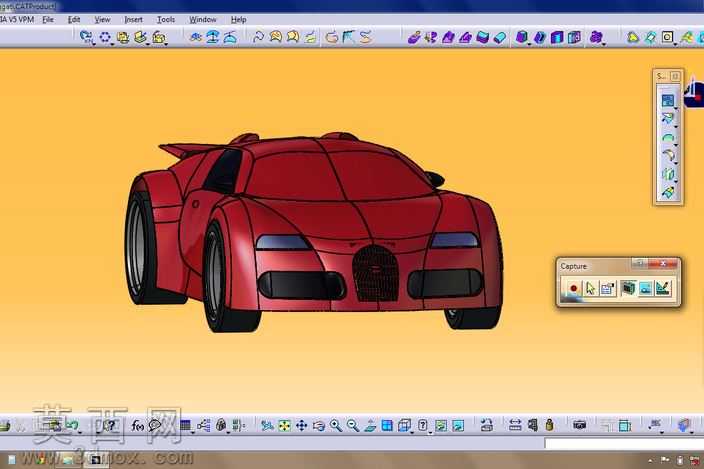Click the Isometric View cube icon
Viewport: 704px width, 469px height.
click(404, 425)
